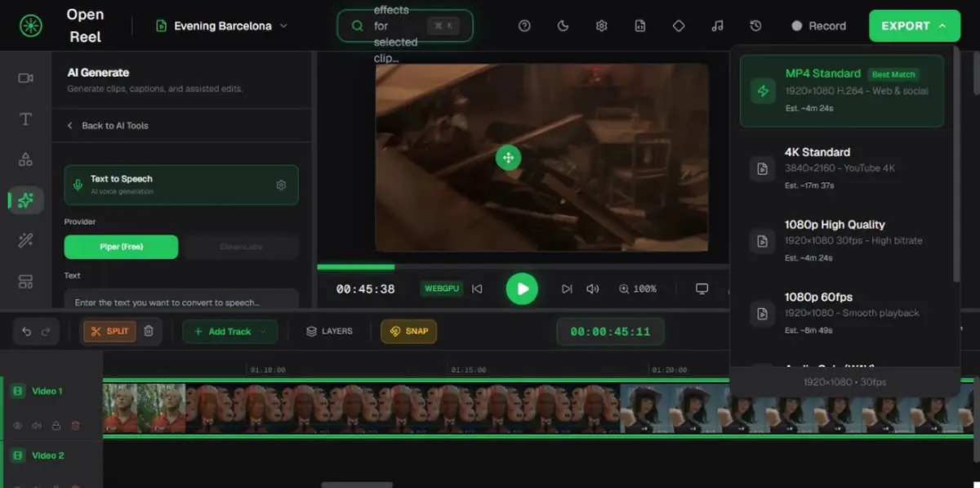Screen dimensions: 980x488
Task: Click the Open Reel logo icon
Action: (x=32, y=26)
